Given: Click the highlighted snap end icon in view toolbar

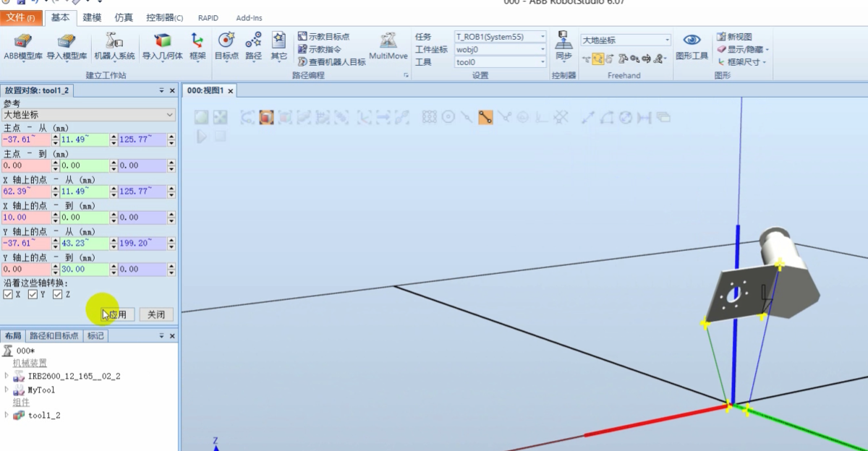Looking at the screenshot, I should point(485,117).
